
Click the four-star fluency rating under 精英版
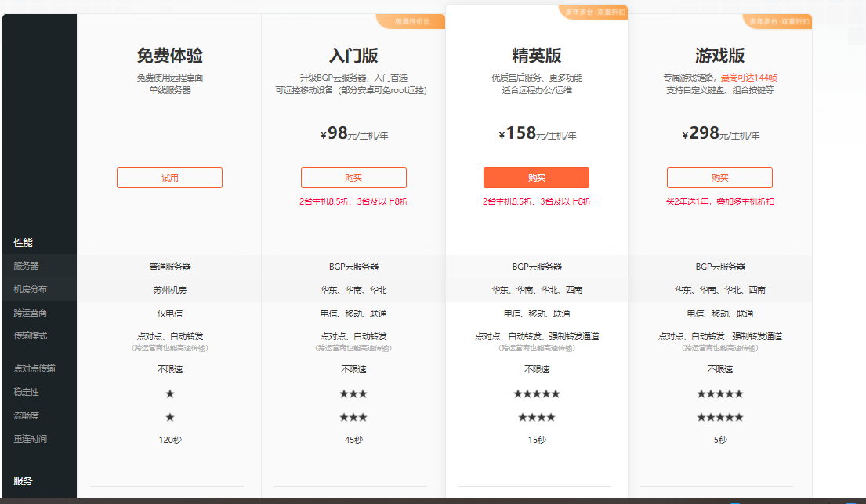tap(537, 418)
